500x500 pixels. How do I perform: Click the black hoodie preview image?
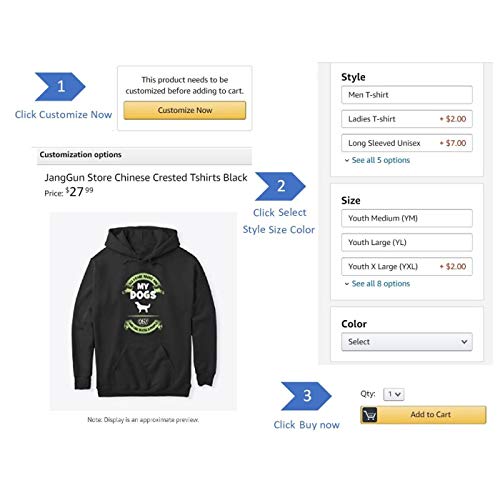(x=143, y=312)
